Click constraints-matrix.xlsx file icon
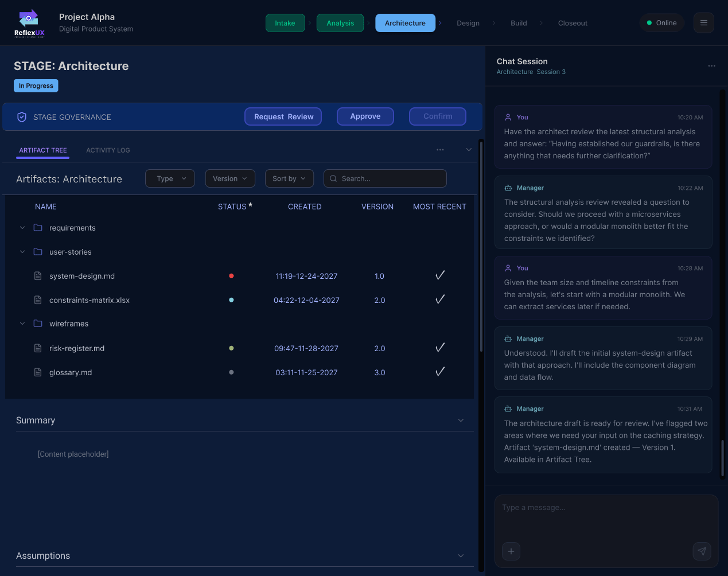Image resolution: width=728 pixels, height=576 pixels. coord(38,300)
